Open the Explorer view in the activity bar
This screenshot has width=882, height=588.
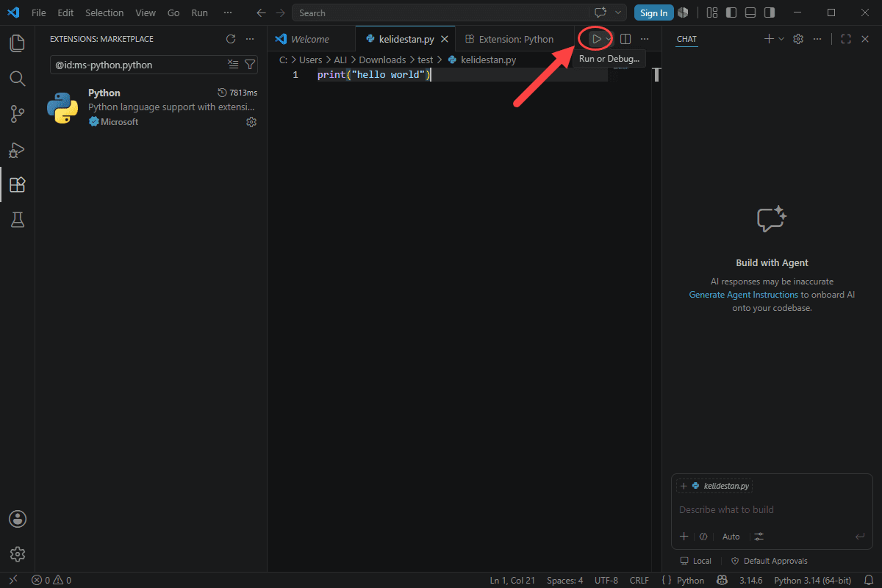pos(18,43)
